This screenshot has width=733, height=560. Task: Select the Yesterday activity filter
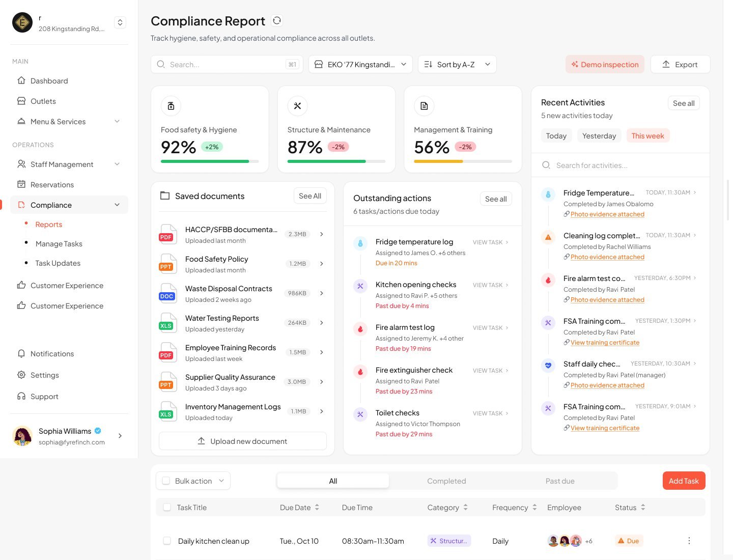[599, 136]
